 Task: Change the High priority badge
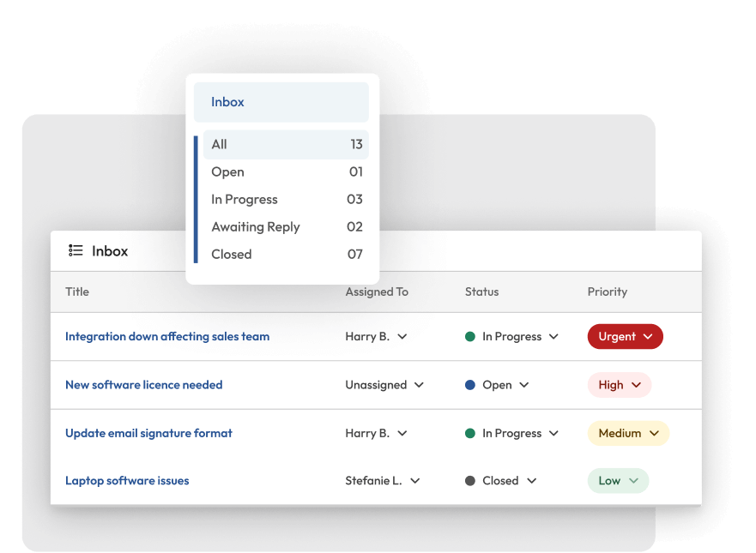pyautogui.click(x=619, y=385)
